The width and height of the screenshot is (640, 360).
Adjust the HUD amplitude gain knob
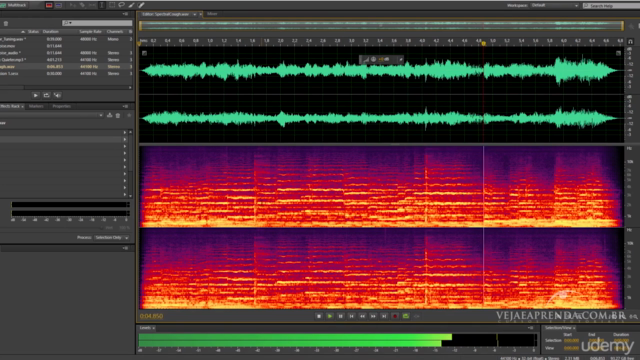tap(373, 60)
